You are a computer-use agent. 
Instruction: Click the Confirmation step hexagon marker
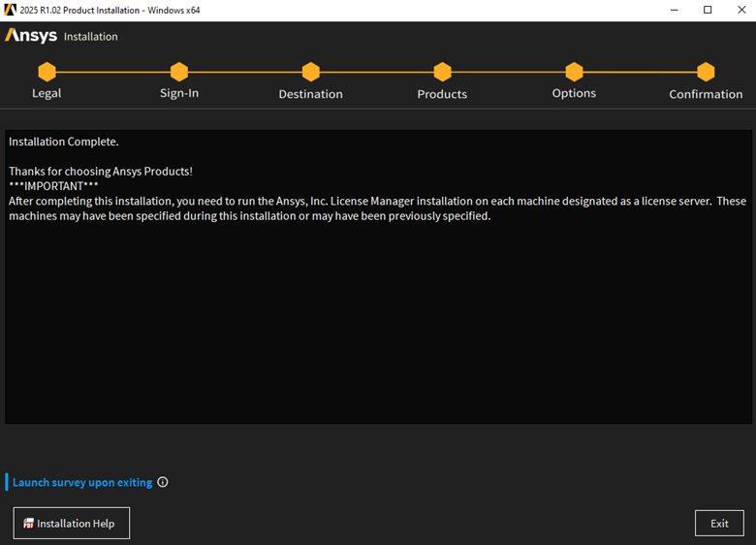[x=706, y=72]
